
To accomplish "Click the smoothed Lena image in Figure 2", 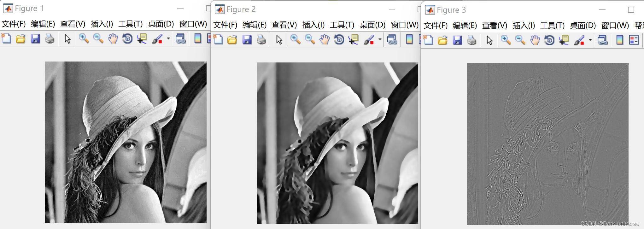I will tap(337, 143).
